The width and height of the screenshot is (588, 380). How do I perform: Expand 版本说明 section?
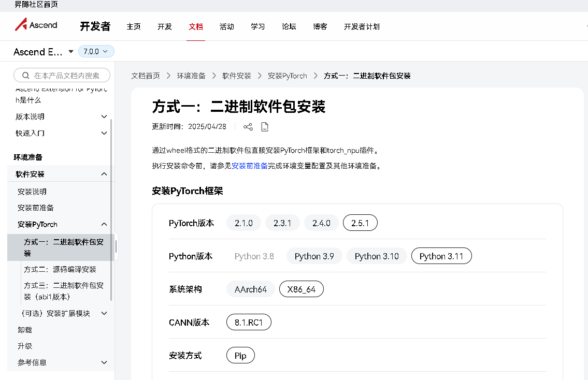pos(104,116)
